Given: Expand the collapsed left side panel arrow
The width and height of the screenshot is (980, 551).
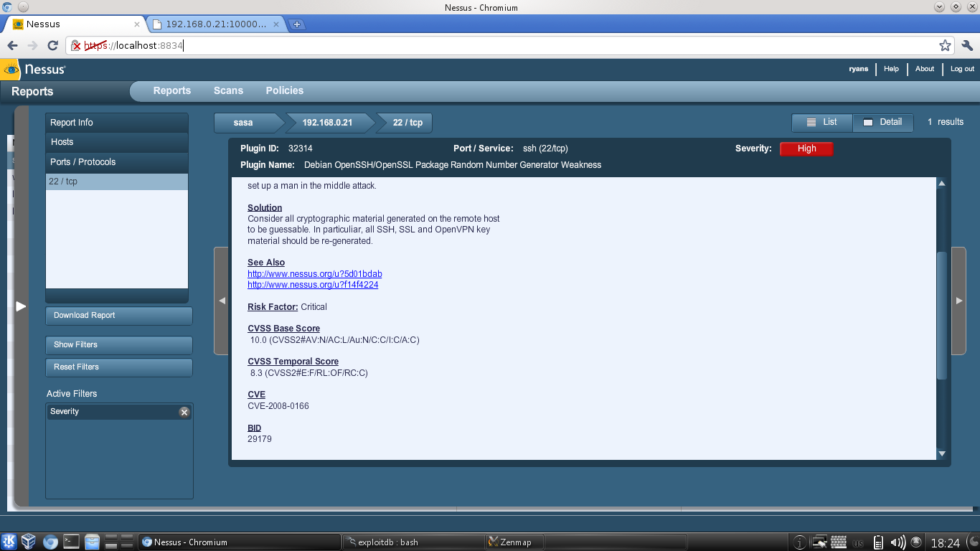Looking at the screenshot, I should pos(21,306).
